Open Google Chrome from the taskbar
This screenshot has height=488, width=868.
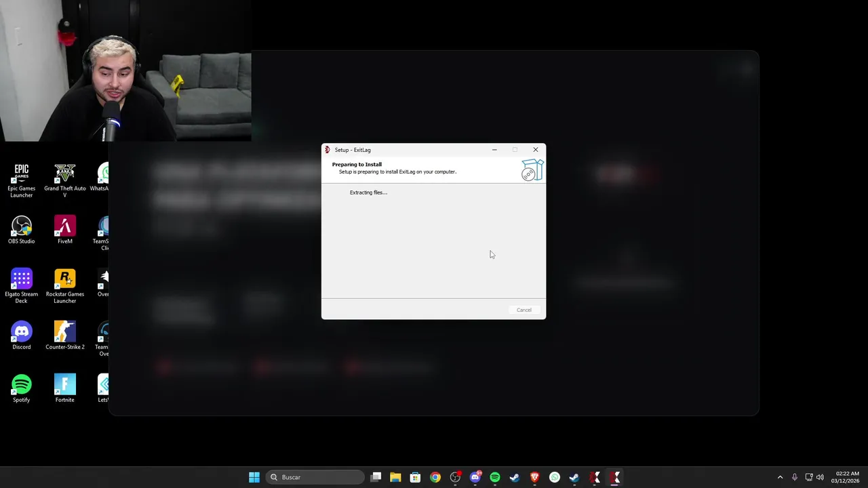435,477
